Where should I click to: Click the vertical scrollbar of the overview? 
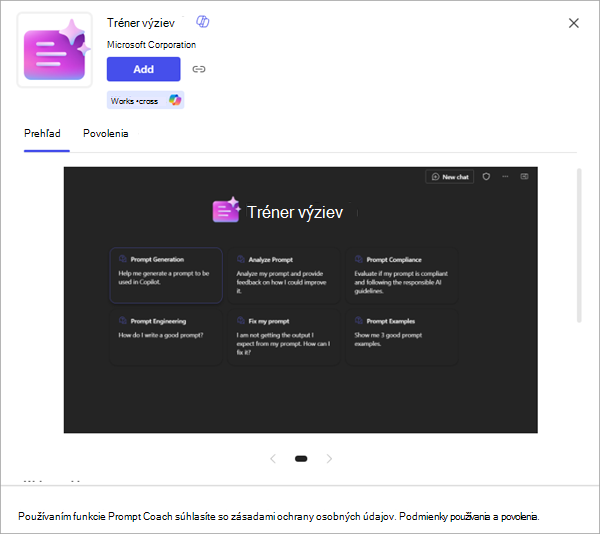tap(579, 245)
